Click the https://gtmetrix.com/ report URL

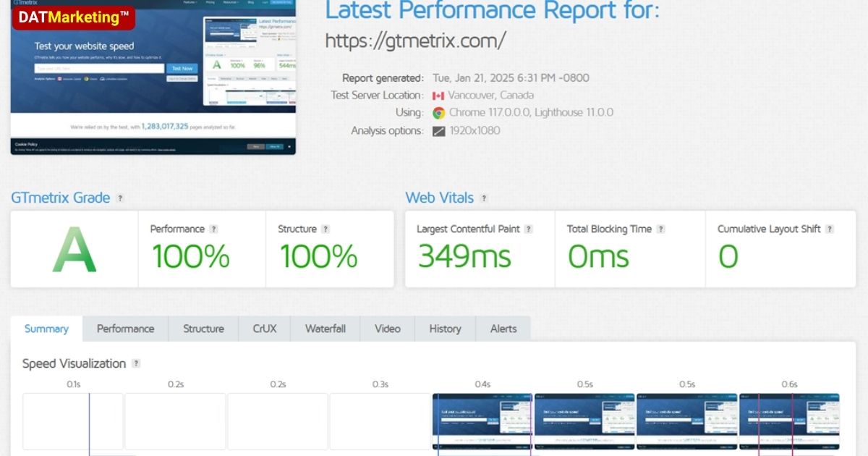[415, 41]
